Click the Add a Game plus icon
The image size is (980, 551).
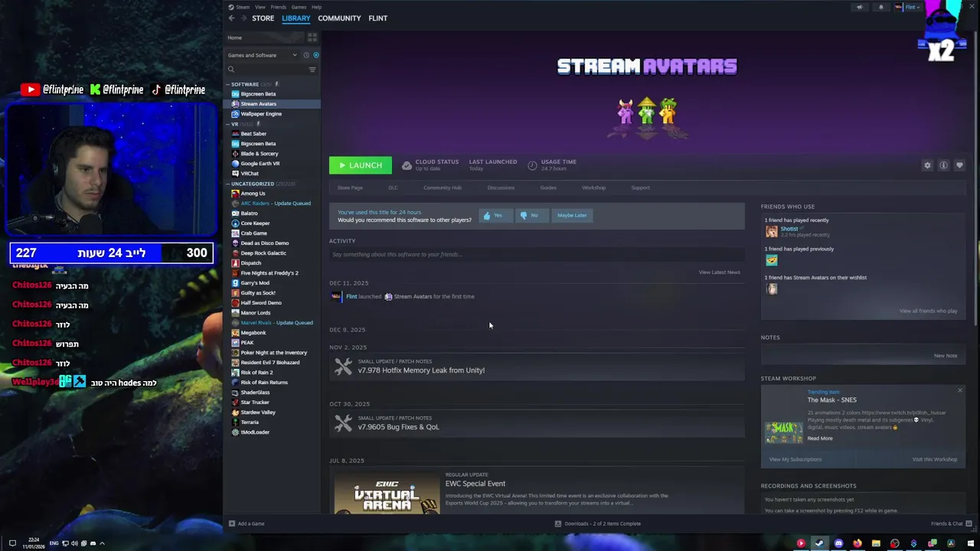232,523
